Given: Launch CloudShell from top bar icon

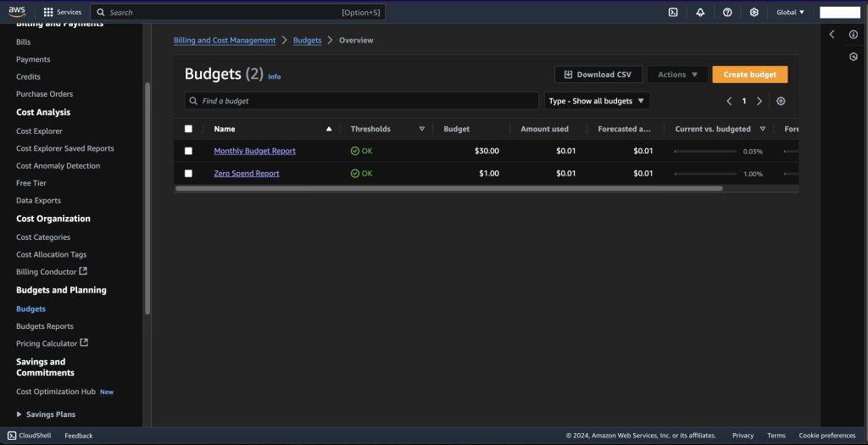Looking at the screenshot, I should click(x=673, y=12).
